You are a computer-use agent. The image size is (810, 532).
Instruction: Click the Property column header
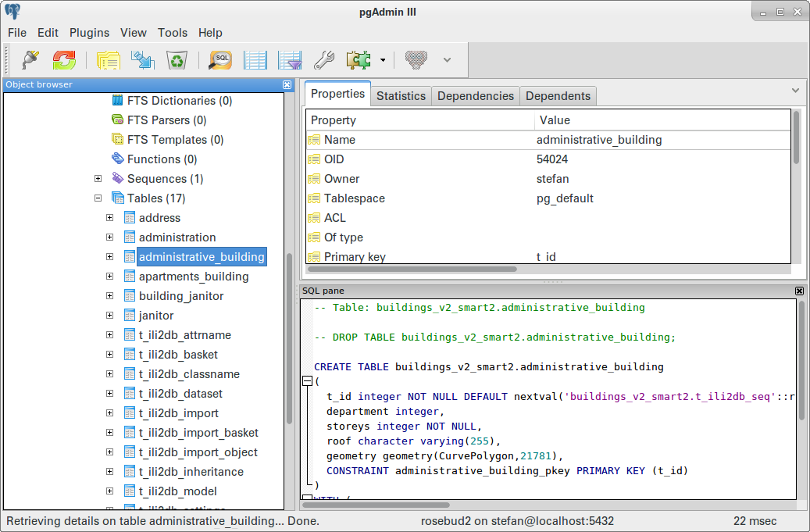click(x=420, y=120)
